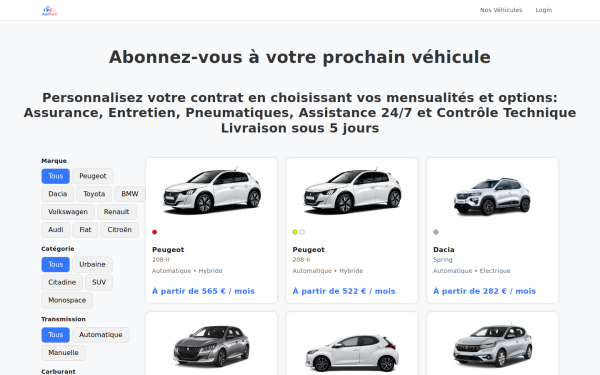
Task: Click the Transmission filter heading
Action: (x=64, y=319)
